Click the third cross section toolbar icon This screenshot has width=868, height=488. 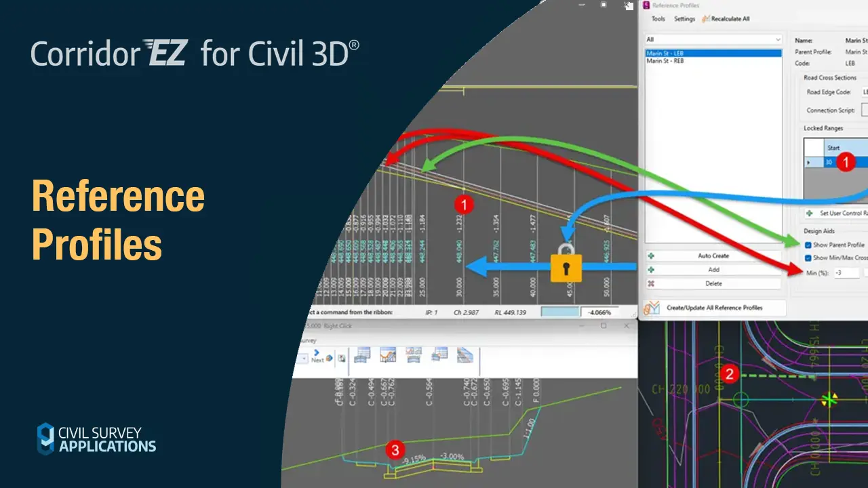tap(414, 354)
